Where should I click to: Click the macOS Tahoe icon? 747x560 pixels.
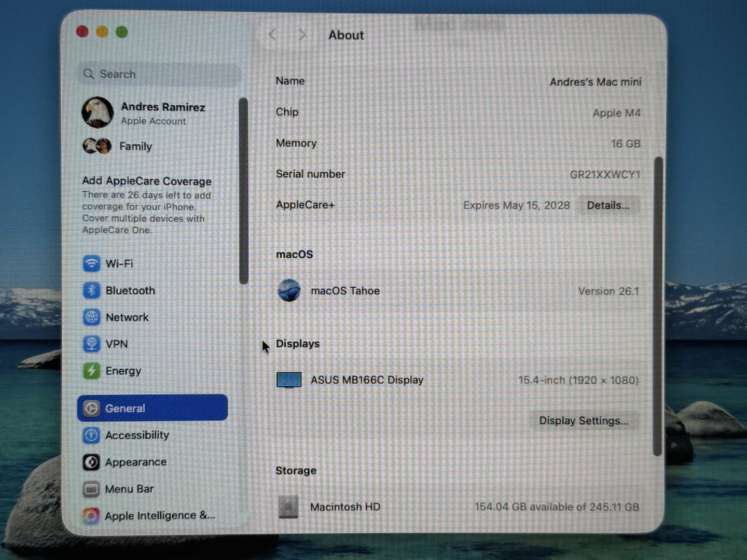[289, 290]
